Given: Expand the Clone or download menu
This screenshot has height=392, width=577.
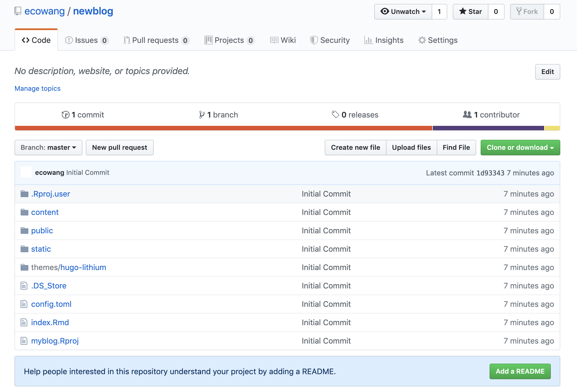Looking at the screenshot, I should 520,148.
